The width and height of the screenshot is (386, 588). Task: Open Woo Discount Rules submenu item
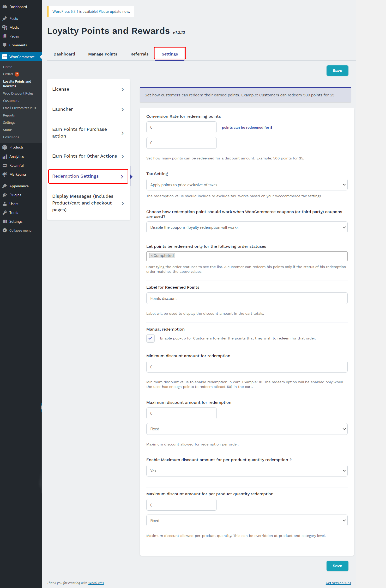pos(18,93)
